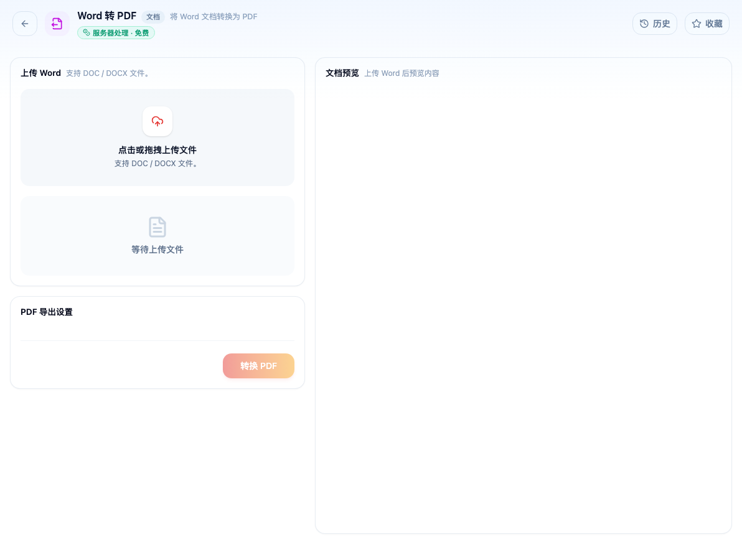Click the PDF 导出设置 heading
Viewport: 742px width, 560px height.
[46, 312]
